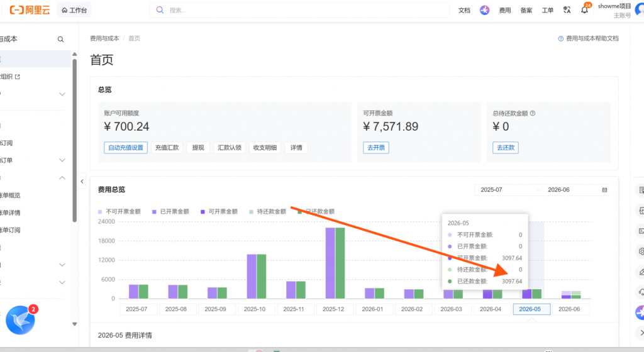Image resolution: width=644 pixels, height=352 pixels.
Task: Open the floating bird assistant with badge 2
Action: click(x=21, y=320)
